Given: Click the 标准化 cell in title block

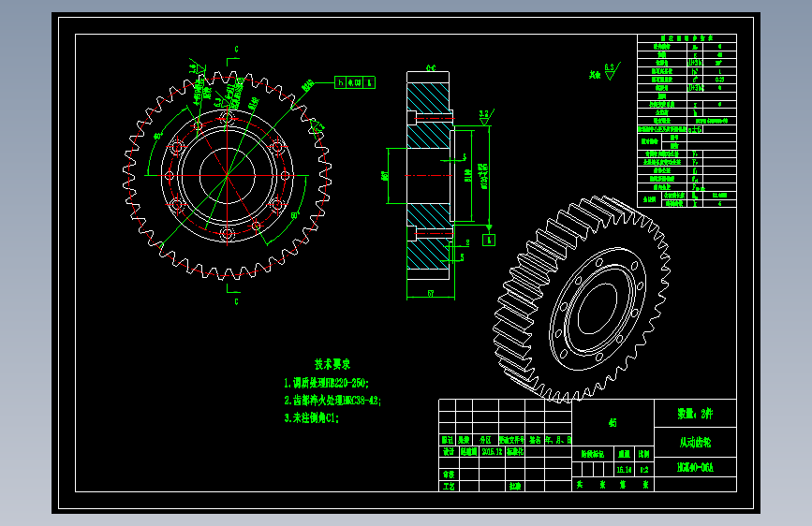Looking at the screenshot, I should tap(515, 451).
